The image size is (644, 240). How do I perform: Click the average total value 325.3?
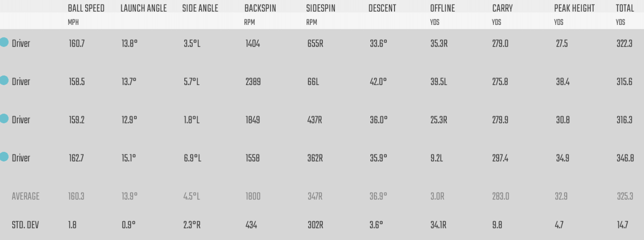[625, 196]
